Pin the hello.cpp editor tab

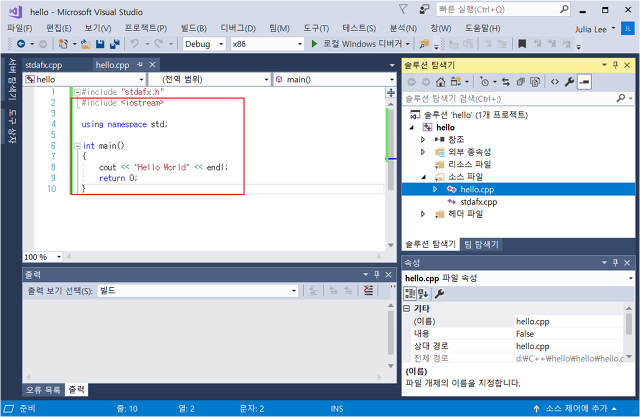click(x=140, y=64)
